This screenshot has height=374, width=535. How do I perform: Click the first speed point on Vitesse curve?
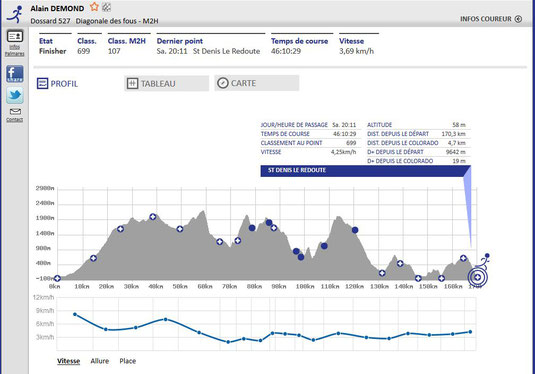tap(75, 314)
